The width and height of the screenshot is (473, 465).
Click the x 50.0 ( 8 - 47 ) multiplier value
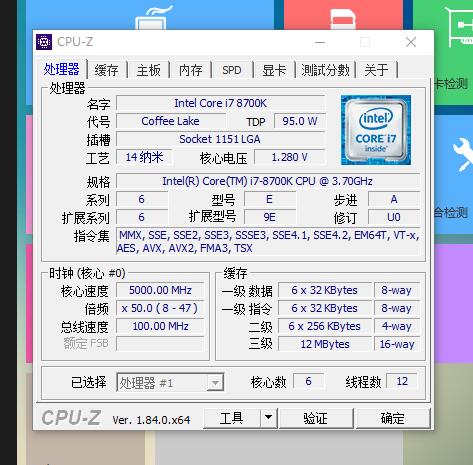pos(160,308)
